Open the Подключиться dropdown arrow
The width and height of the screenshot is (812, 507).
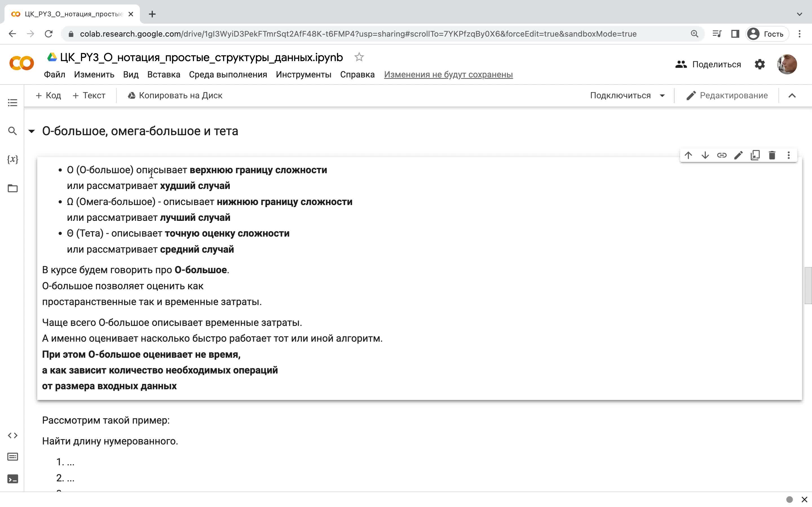(662, 95)
